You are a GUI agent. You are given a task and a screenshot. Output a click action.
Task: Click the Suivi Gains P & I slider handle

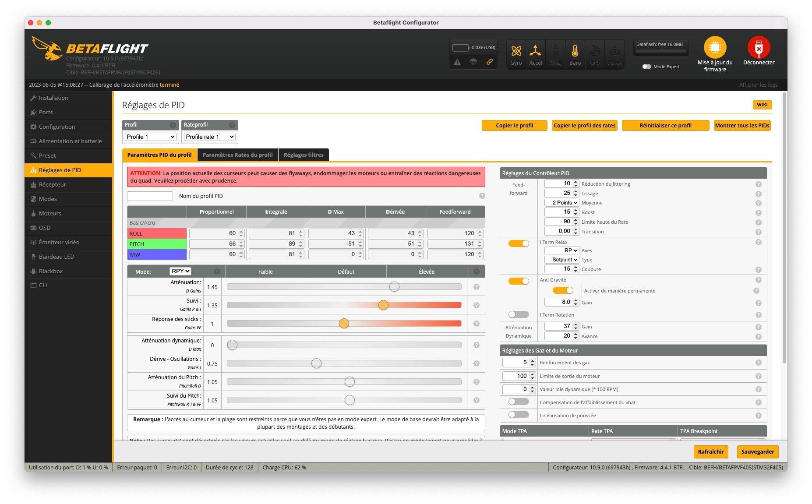tap(383, 305)
